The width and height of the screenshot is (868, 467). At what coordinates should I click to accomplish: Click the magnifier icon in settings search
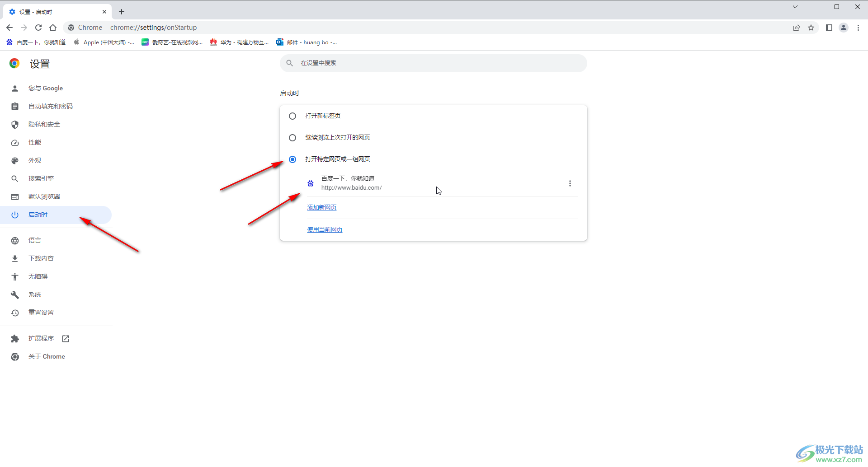pyautogui.click(x=290, y=63)
